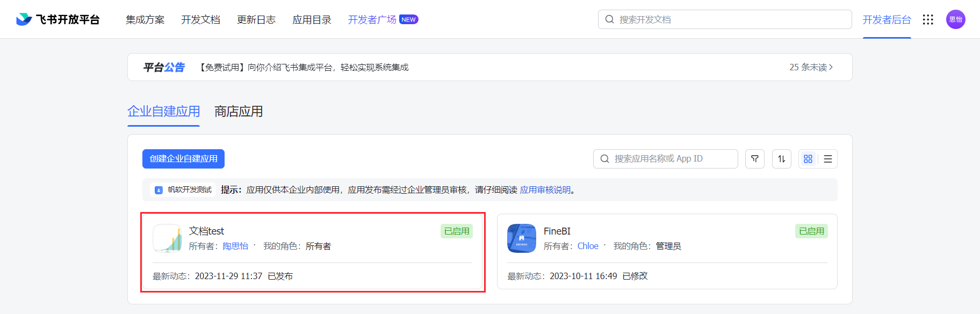Image resolution: width=980 pixels, height=314 pixels.
Task: Open the FineBI app icon
Action: click(x=522, y=238)
